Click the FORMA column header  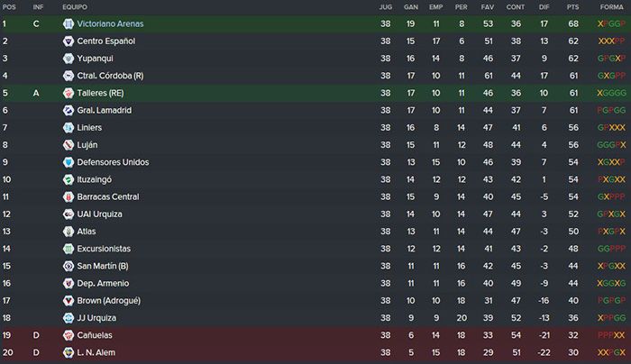[x=612, y=7]
